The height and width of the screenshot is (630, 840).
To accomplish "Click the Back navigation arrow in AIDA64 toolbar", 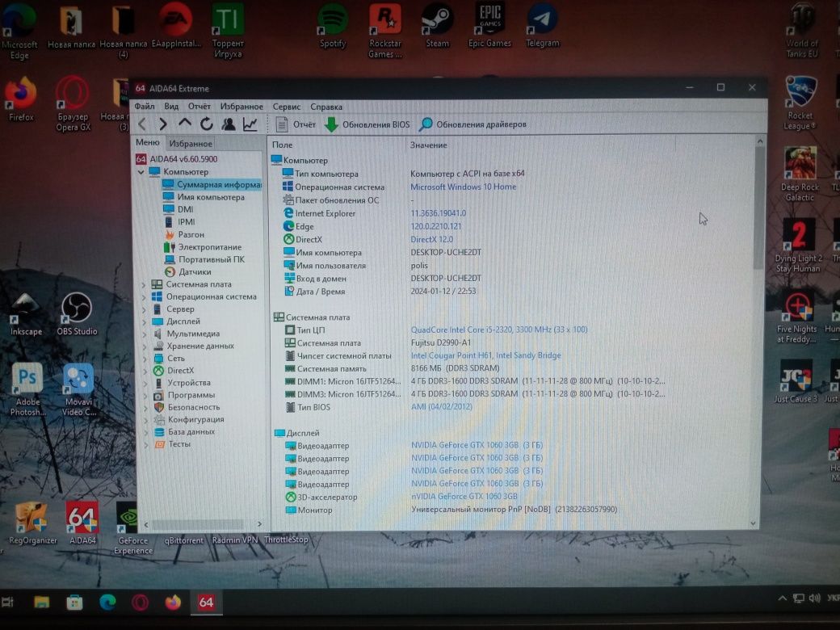I will coord(142,124).
